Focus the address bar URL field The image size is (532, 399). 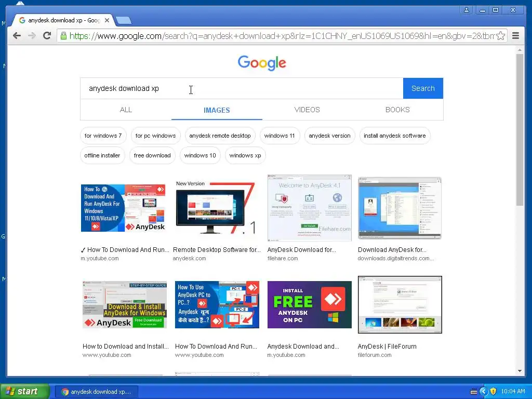tap(282, 36)
